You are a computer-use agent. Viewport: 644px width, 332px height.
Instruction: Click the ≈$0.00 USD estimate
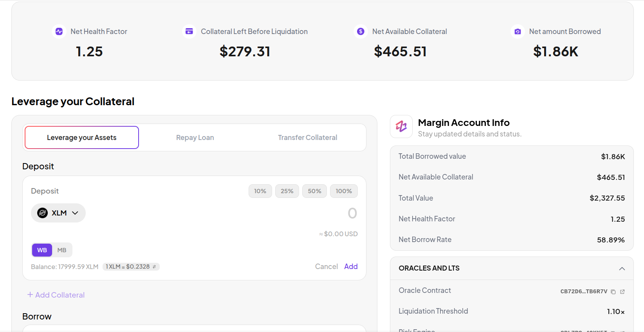point(338,234)
